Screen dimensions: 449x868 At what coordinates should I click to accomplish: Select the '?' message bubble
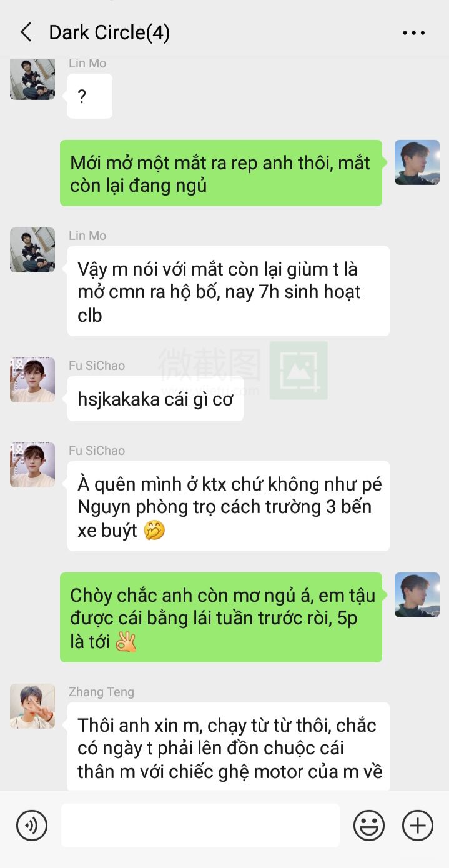pyautogui.click(x=90, y=96)
